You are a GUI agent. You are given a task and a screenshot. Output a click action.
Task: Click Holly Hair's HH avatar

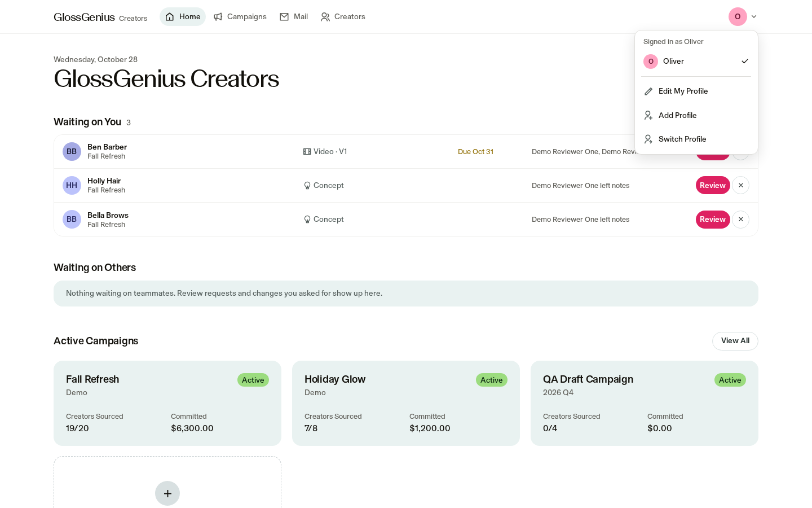[72, 185]
